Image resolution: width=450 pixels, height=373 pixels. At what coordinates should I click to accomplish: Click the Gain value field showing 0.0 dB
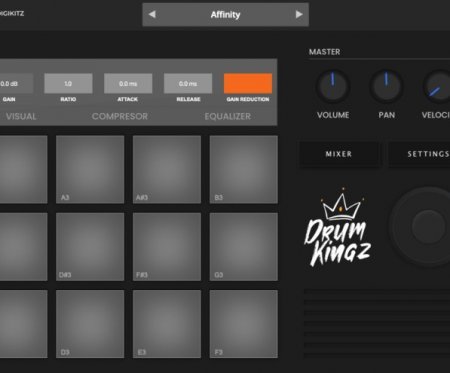click(x=15, y=83)
